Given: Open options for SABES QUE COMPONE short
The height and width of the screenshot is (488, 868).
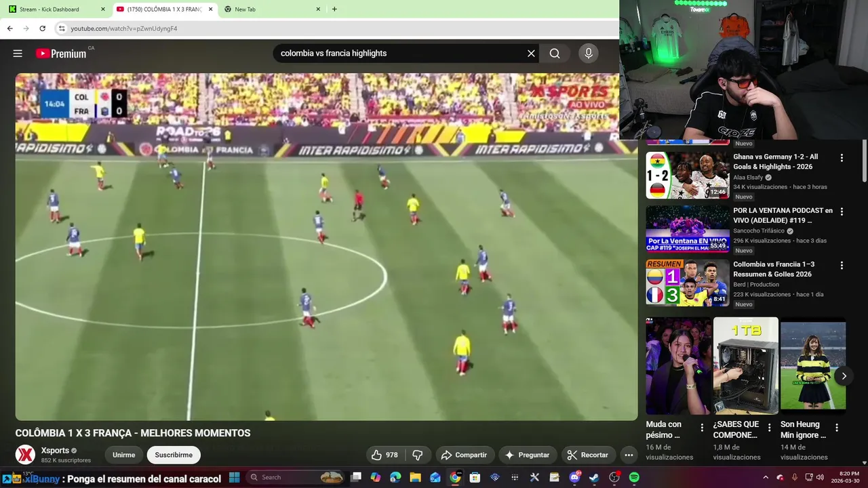Looking at the screenshot, I should pos(769,428).
